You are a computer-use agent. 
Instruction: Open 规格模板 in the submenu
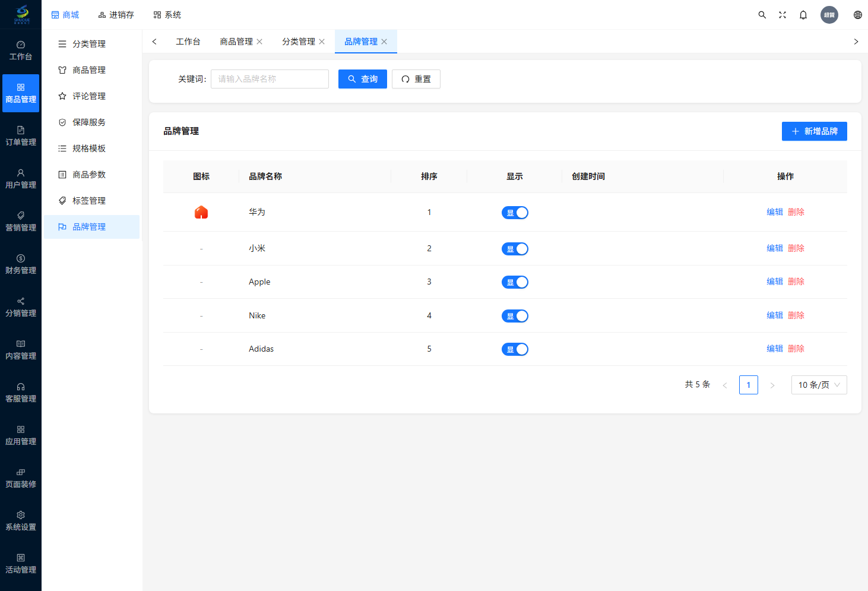[x=91, y=148]
